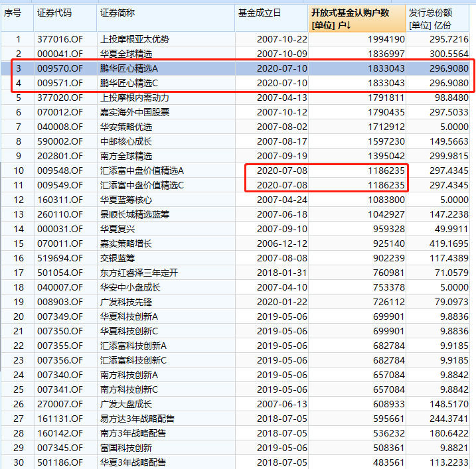Select fund name 鹏华匠心精选A

pos(129,68)
